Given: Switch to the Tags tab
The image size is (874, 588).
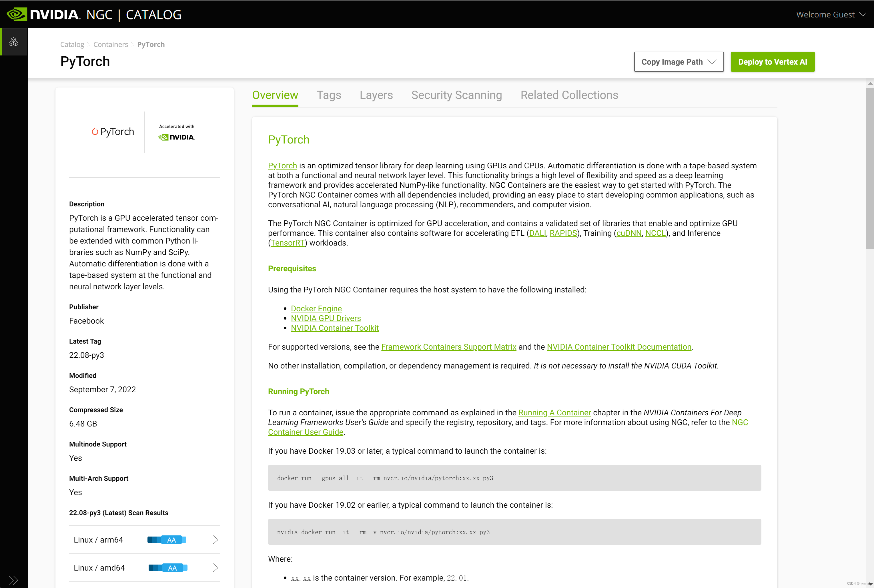Looking at the screenshot, I should pyautogui.click(x=329, y=95).
